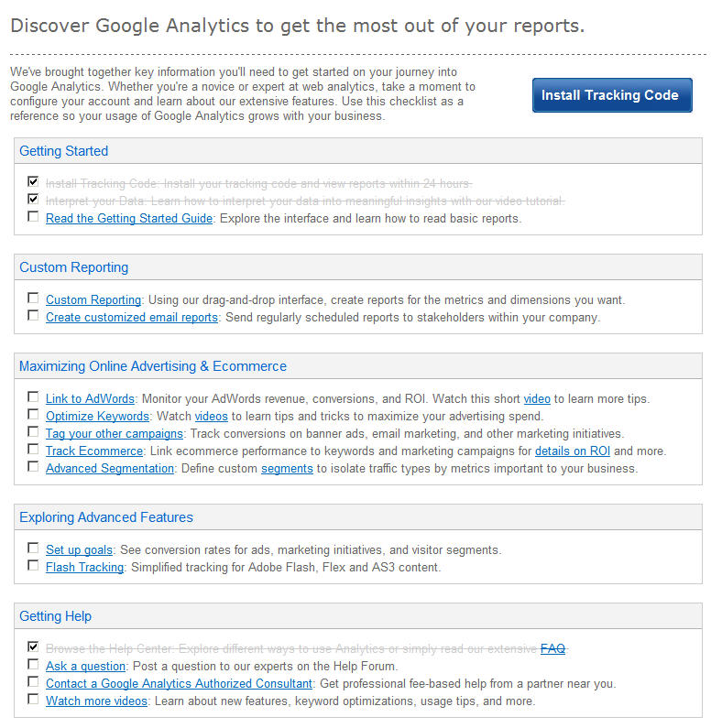Mark the Optimize Keywords checkbox
The image size is (711, 728).
click(x=33, y=414)
